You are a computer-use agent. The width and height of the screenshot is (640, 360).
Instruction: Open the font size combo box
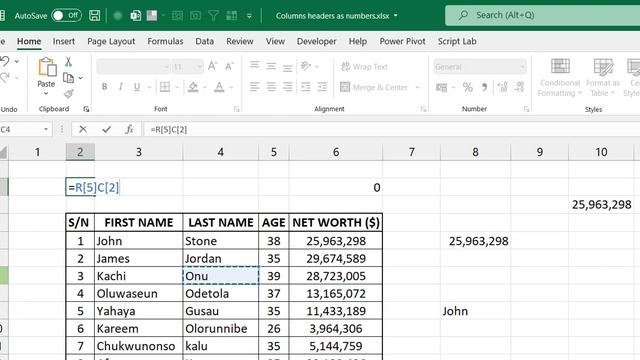(x=187, y=67)
